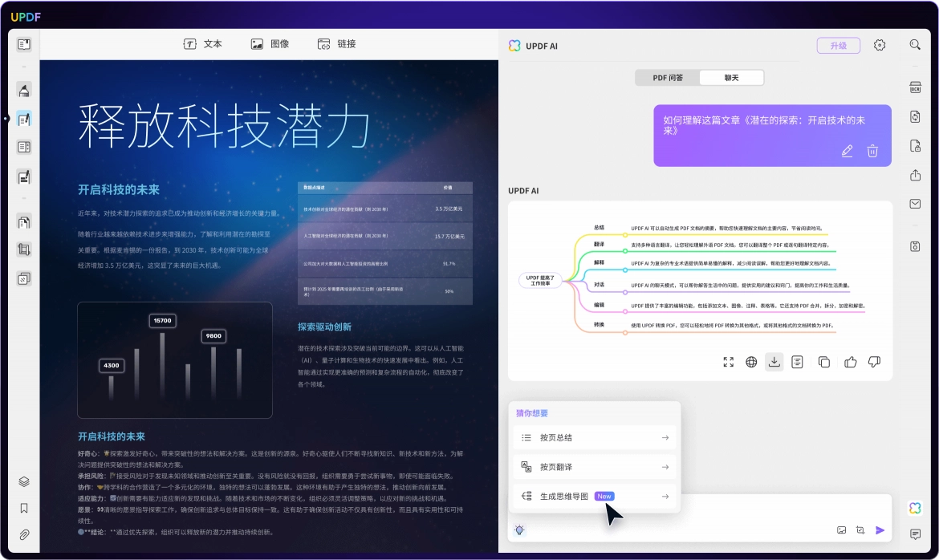
Task: Click the lightbulb prompt suggestions icon
Action: pos(519,530)
